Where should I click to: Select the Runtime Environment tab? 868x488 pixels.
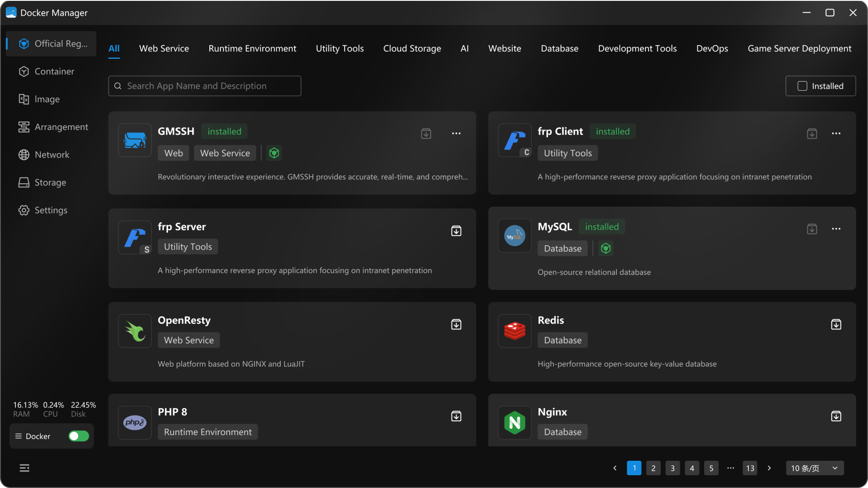[x=252, y=49]
